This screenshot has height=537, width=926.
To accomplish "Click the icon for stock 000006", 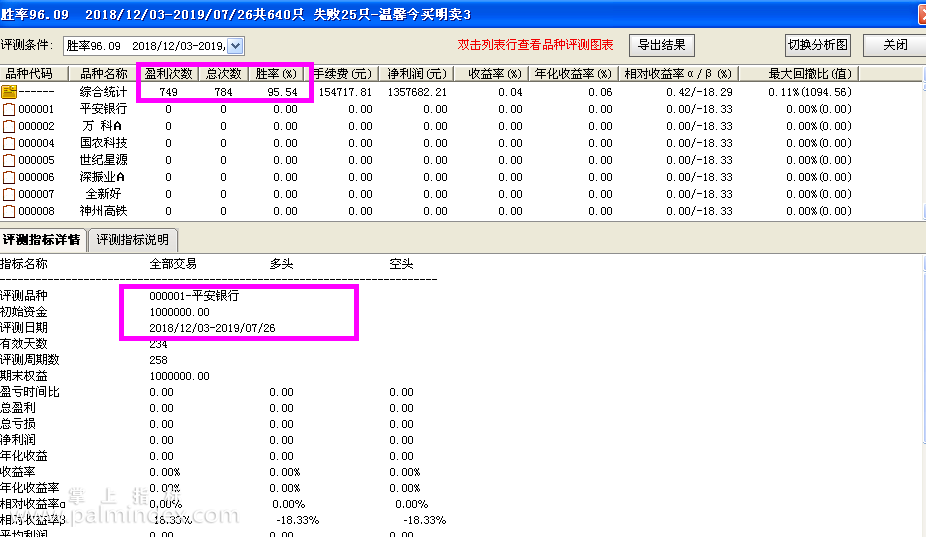I will [9, 177].
